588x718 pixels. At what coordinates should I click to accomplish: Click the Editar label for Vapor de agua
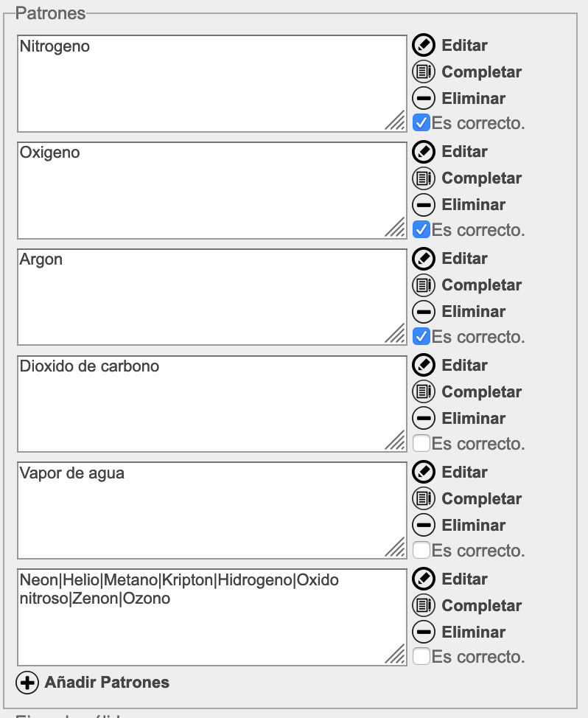pos(464,473)
